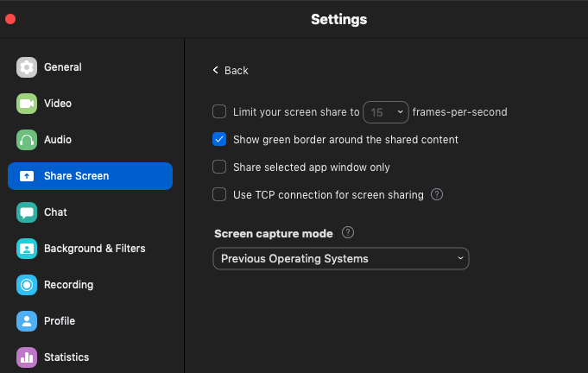The width and height of the screenshot is (588, 373).
Task: Open Video settings via camera icon
Action: tap(27, 104)
